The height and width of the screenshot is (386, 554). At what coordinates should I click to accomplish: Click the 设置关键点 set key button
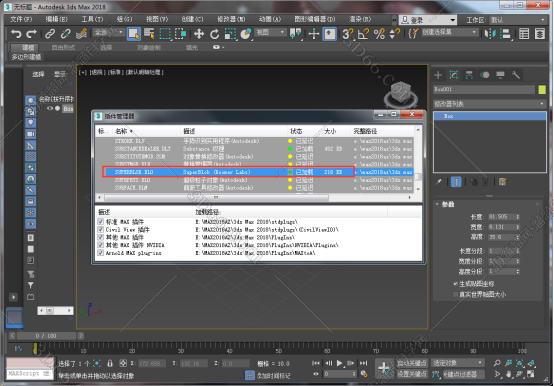(x=412, y=374)
